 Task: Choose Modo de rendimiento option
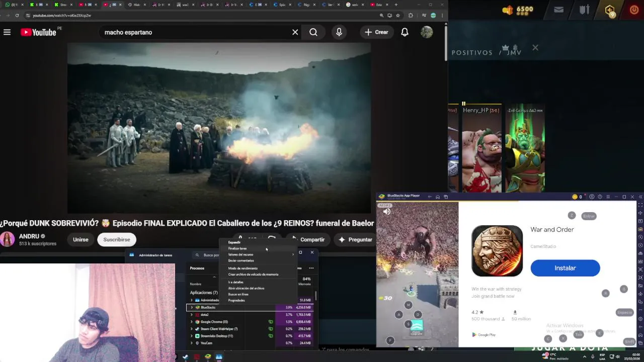[243, 268]
